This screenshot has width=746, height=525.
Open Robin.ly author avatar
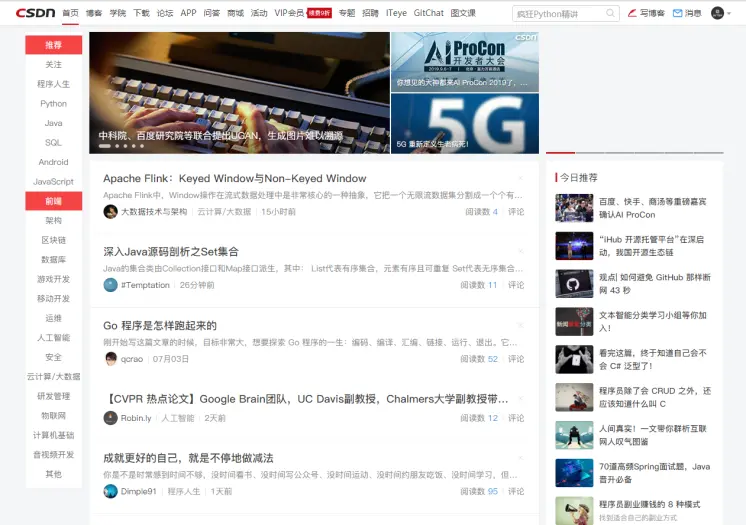pyautogui.click(x=110, y=418)
